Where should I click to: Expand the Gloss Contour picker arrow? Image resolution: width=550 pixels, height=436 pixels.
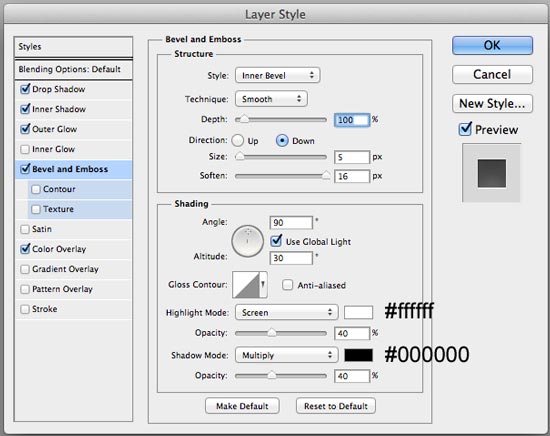click(263, 284)
